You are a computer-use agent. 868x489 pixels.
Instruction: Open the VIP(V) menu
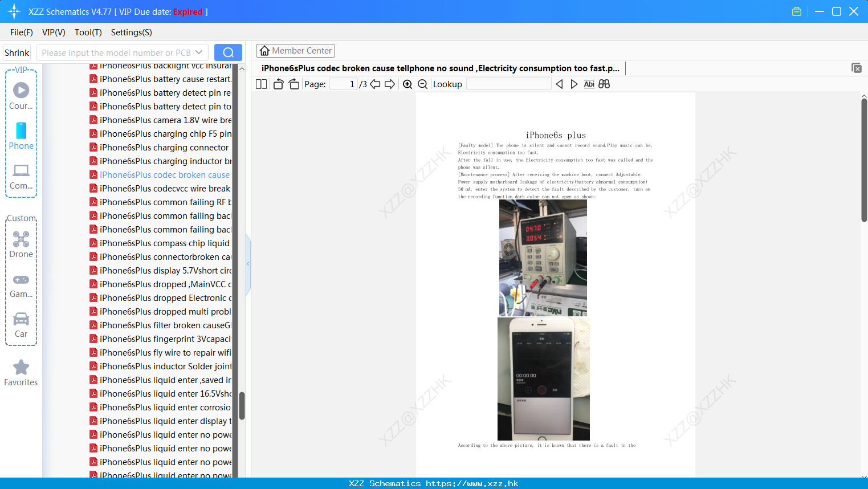(x=54, y=32)
